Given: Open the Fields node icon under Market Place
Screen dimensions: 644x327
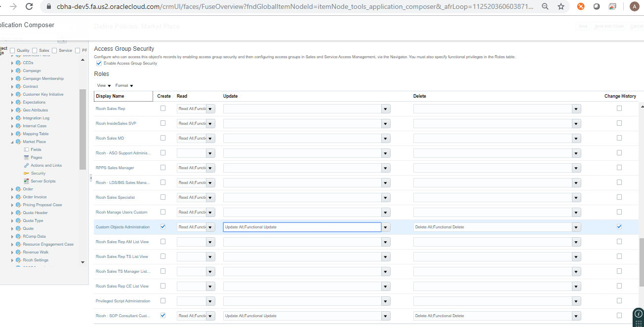Looking at the screenshot, I should (x=26, y=149).
